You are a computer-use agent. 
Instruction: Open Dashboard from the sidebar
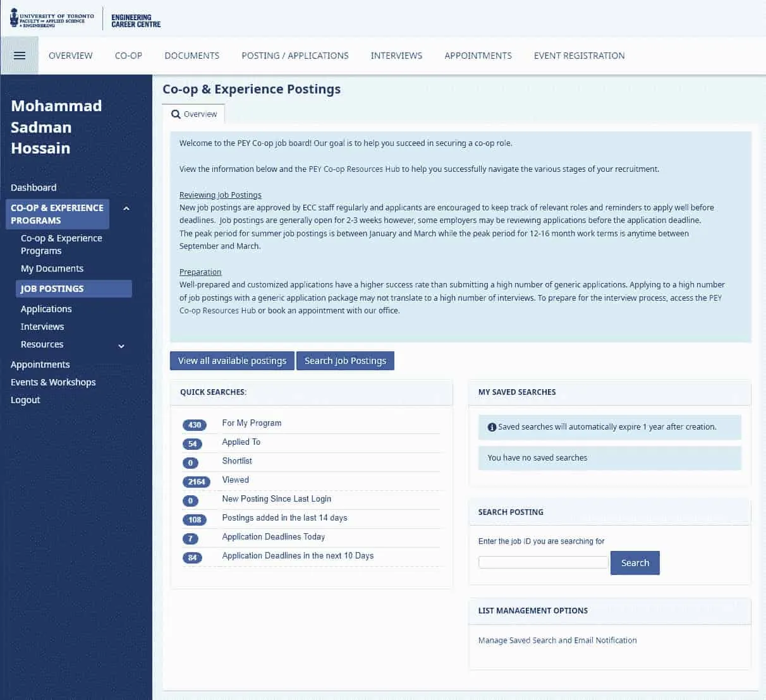click(x=33, y=187)
